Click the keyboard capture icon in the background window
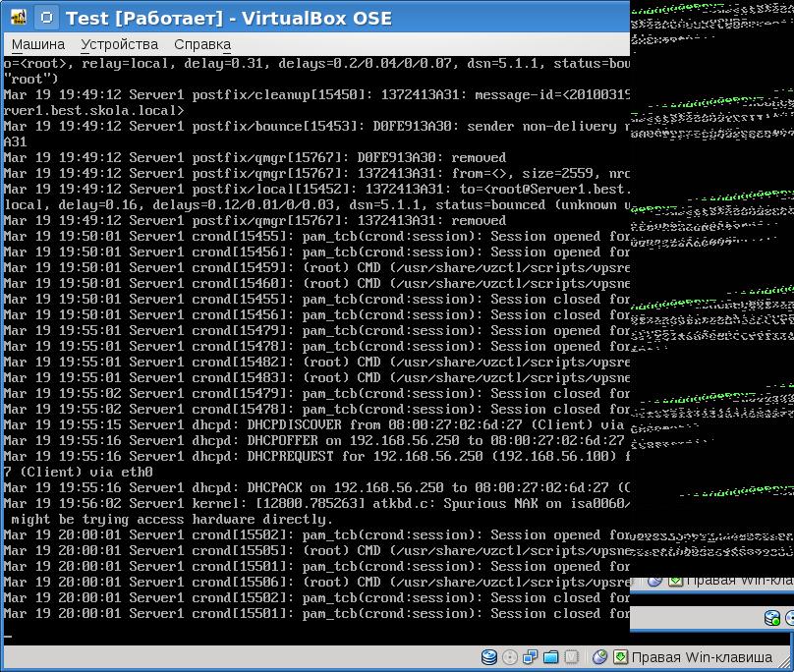The image size is (794, 672). click(x=676, y=580)
